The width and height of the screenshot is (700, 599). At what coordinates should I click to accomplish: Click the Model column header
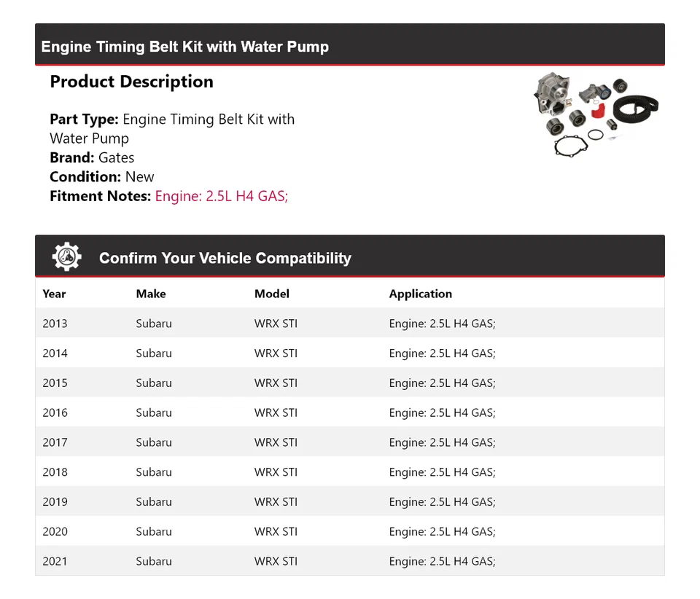271,294
